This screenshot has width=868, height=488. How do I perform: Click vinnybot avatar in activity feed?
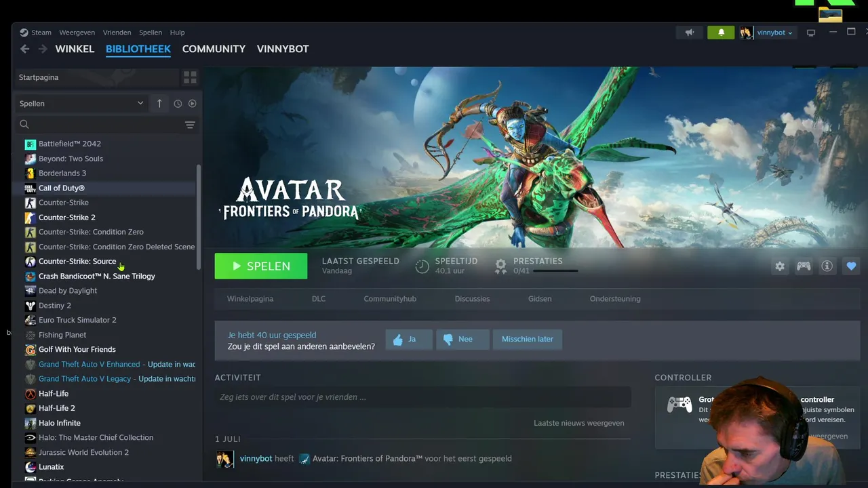point(224,459)
